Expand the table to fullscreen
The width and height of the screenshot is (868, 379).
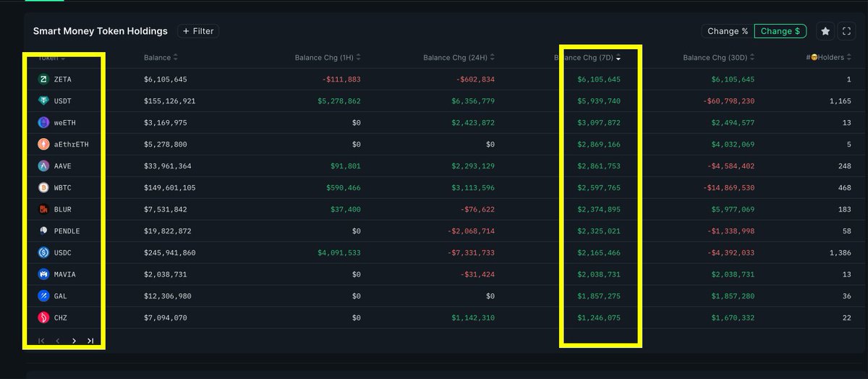(x=847, y=31)
